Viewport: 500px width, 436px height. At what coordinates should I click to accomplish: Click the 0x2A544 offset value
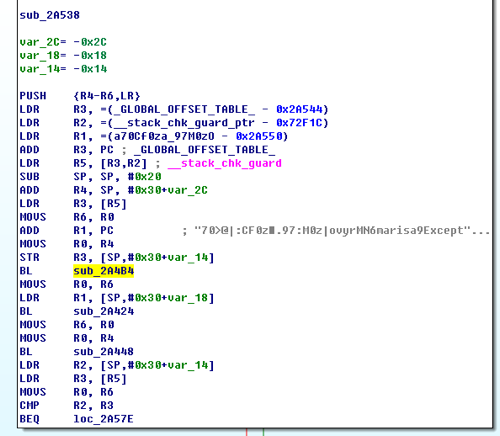(299, 109)
